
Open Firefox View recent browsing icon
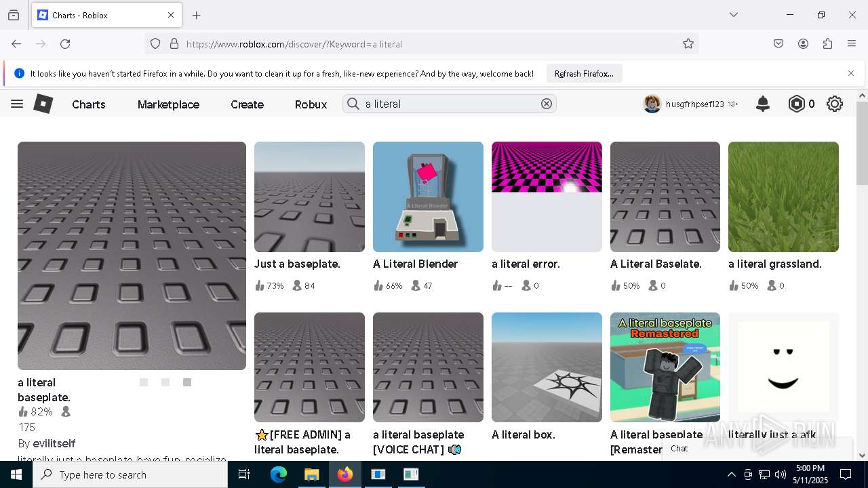pyautogui.click(x=14, y=15)
